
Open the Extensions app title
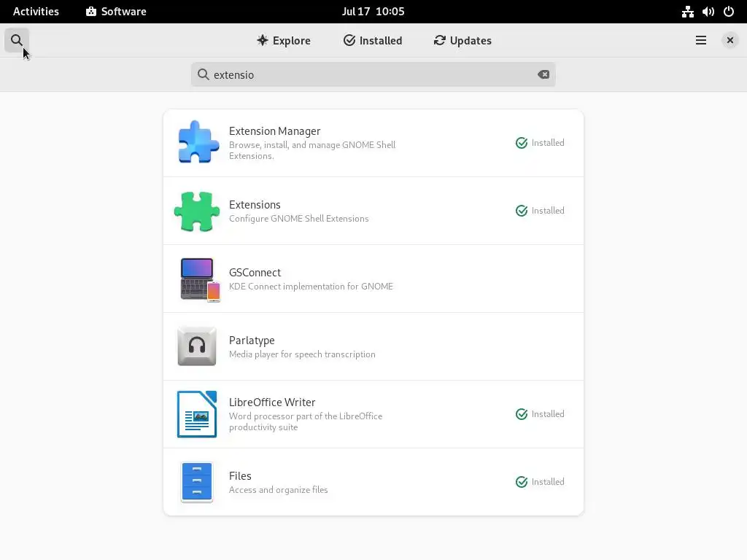[x=255, y=205]
